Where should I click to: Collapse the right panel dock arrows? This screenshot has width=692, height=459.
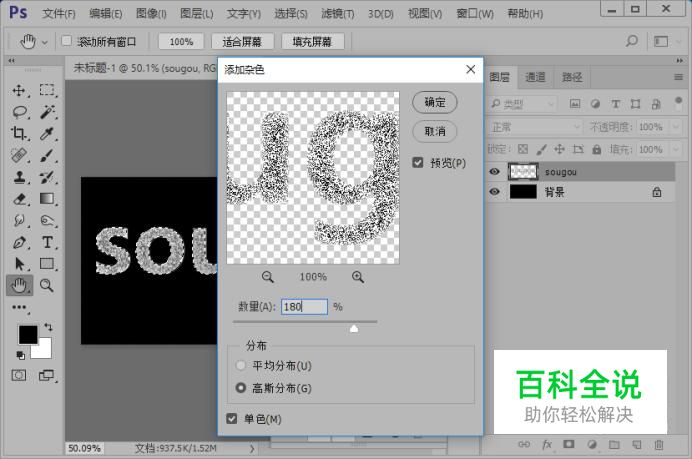[679, 60]
